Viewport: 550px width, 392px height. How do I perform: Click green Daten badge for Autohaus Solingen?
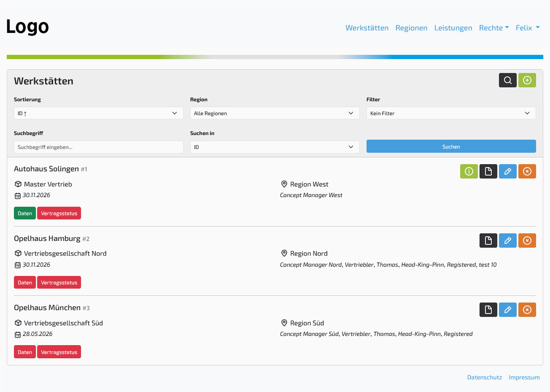(x=25, y=213)
